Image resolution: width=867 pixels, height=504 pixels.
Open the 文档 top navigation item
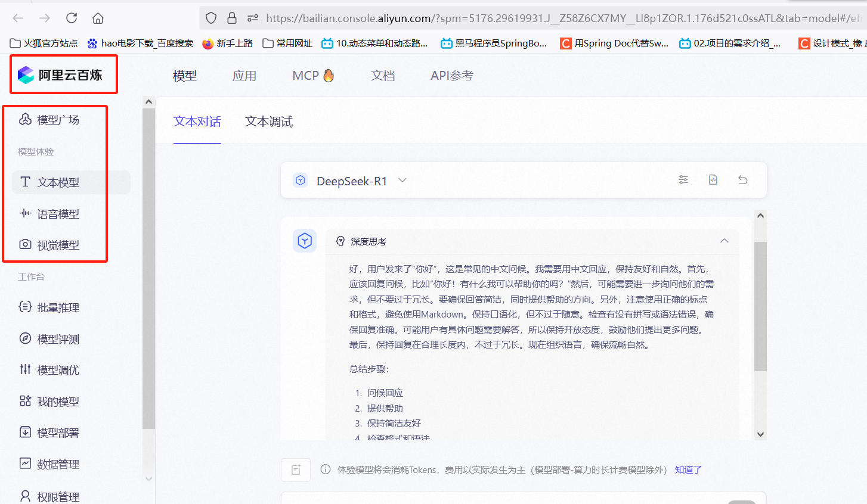tap(383, 76)
